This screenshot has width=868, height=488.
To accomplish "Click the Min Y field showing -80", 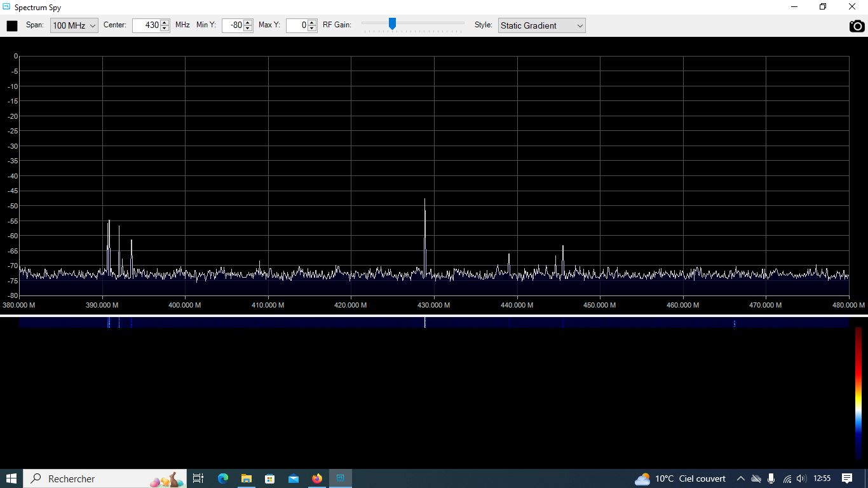I will [233, 25].
